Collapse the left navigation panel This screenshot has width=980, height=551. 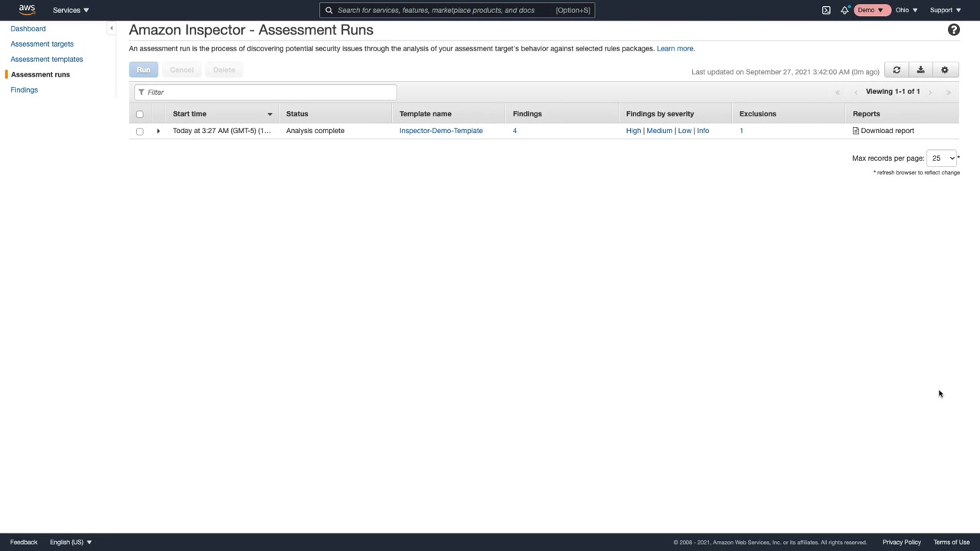111,28
